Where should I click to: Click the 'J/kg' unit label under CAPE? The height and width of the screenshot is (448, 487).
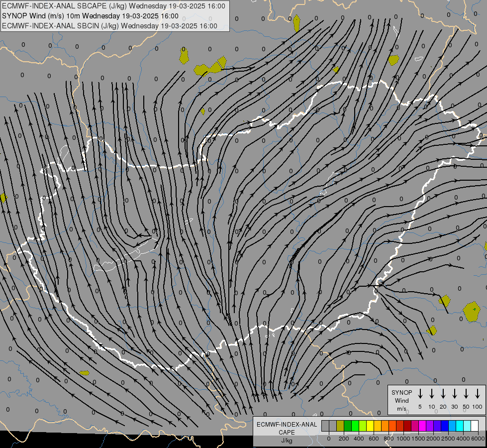[x=287, y=441]
